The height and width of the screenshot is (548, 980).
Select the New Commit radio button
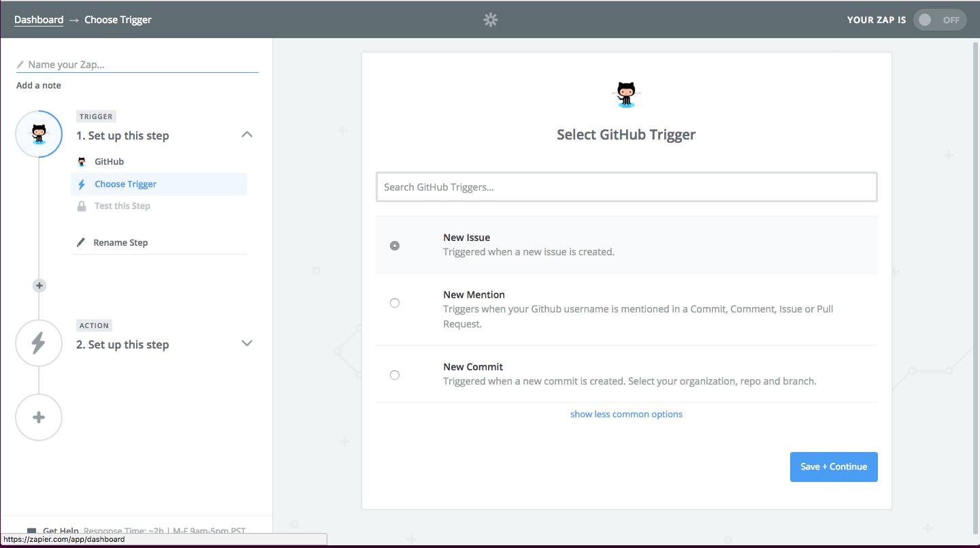(x=395, y=375)
